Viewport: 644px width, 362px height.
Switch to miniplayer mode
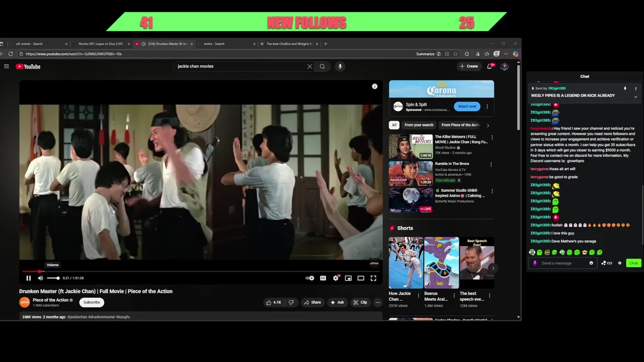(348, 278)
